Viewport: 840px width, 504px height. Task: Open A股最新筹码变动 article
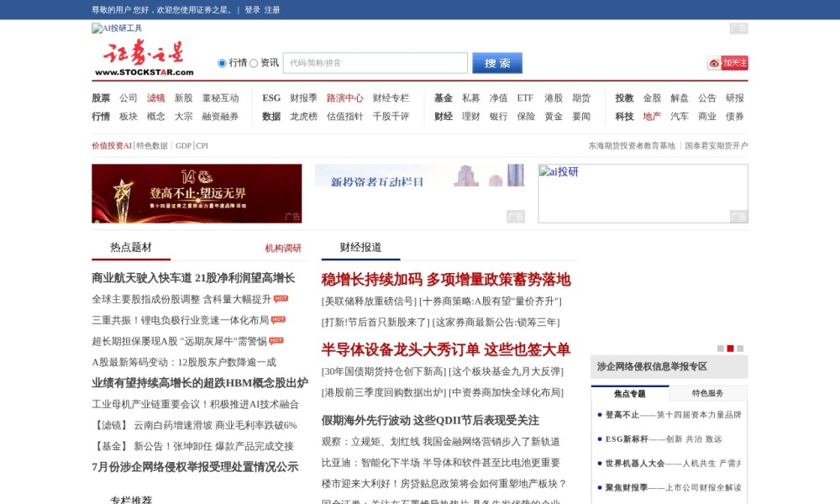(184, 362)
